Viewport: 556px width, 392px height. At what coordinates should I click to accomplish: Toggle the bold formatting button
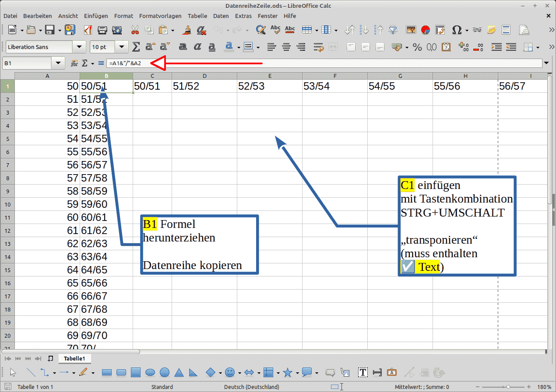pos(183,47)
